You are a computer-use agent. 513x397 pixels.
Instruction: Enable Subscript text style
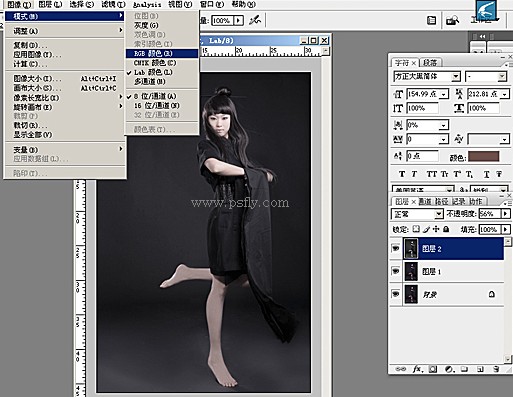[x=469, y=174]
